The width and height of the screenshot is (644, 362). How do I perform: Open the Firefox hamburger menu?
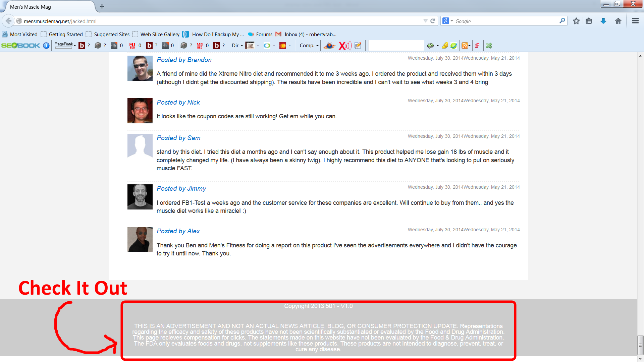(x=635, y=21)
